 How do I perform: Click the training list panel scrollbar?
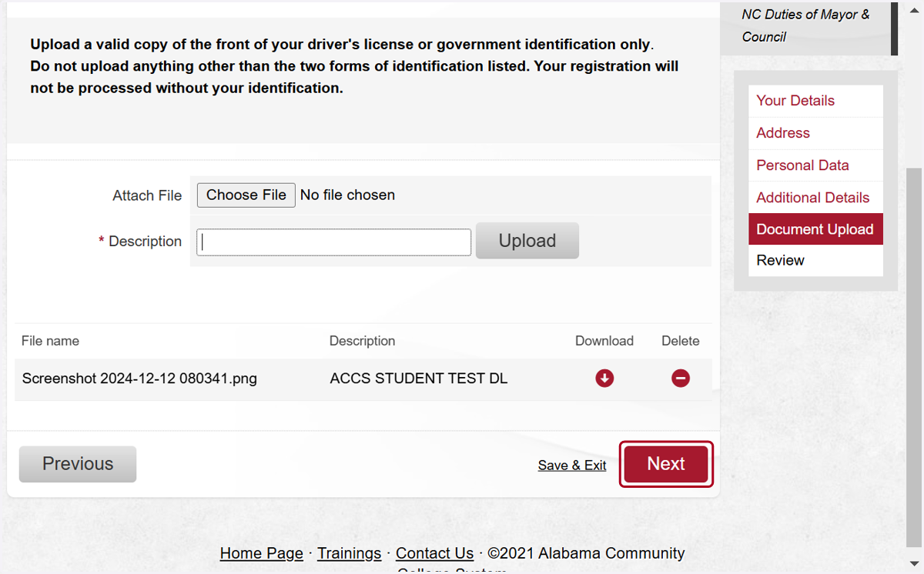coord(895,28)
